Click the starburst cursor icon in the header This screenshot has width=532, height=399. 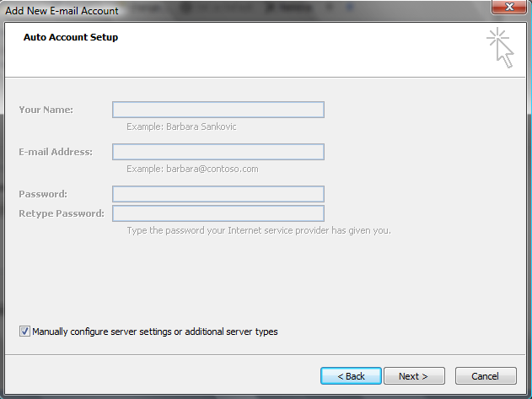[x=499, y=48]
